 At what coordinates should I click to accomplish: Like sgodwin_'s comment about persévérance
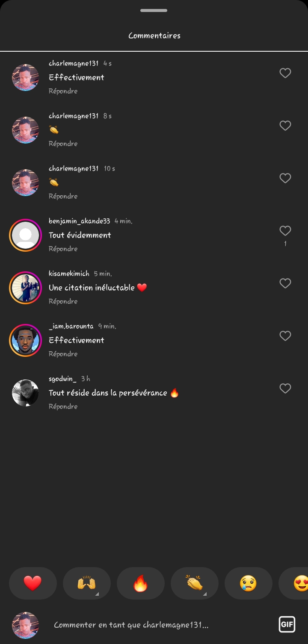[x=285, y=388]
